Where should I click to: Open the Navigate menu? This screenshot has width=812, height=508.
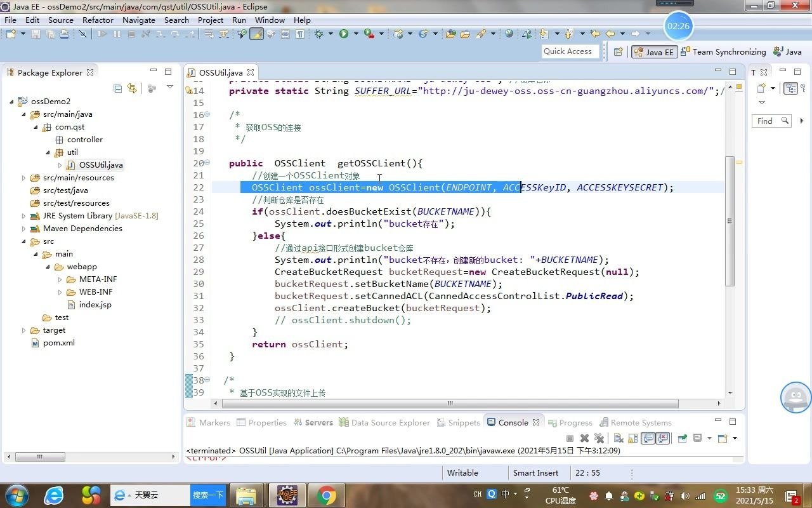[139, 20]
